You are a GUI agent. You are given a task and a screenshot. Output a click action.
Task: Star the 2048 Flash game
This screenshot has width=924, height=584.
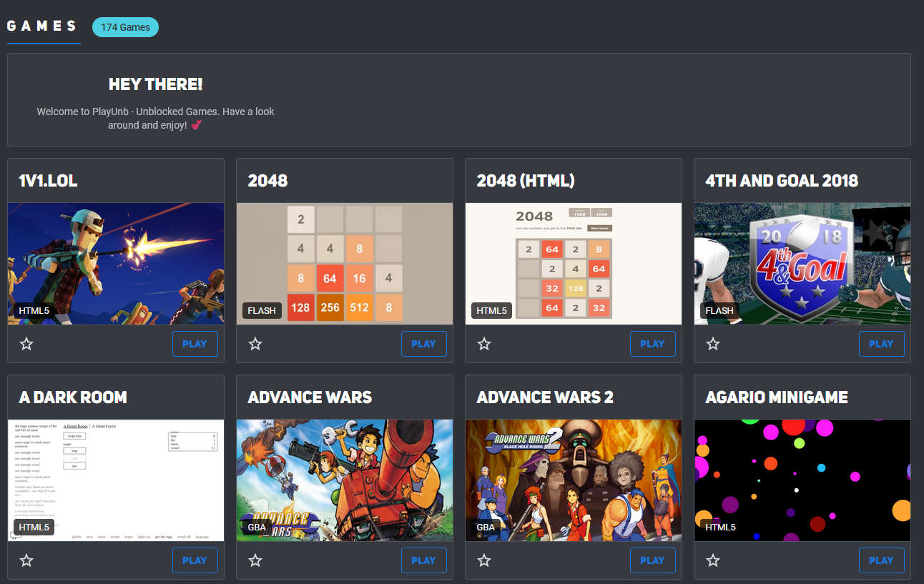coord(255,344)
